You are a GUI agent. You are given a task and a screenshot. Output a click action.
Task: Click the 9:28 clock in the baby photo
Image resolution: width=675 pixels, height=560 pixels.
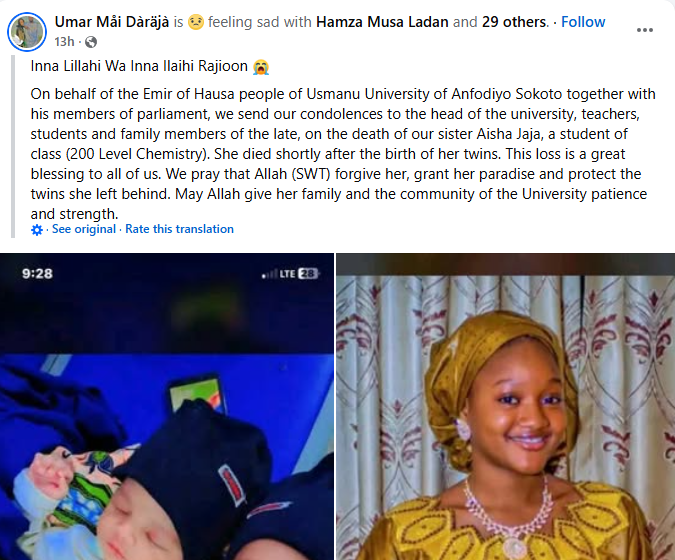[36, 272]
